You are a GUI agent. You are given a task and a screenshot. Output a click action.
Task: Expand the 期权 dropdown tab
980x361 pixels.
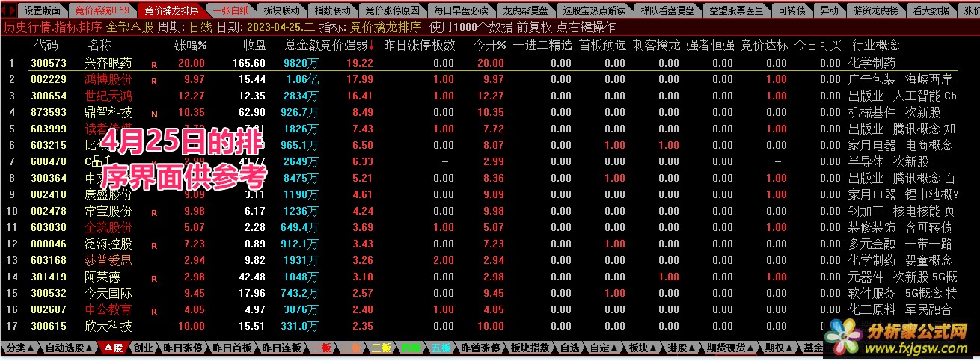(778, 348)
